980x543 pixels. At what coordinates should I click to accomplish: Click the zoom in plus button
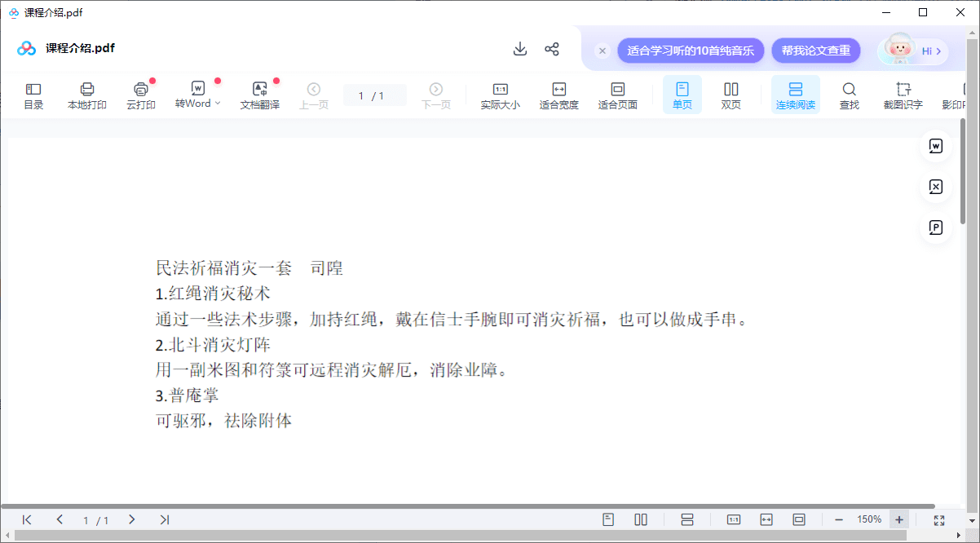[x=899, y=519]
